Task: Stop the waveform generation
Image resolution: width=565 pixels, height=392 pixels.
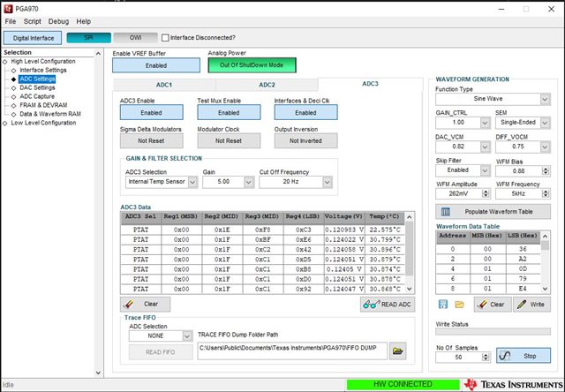Action: (x=524, y=356)
